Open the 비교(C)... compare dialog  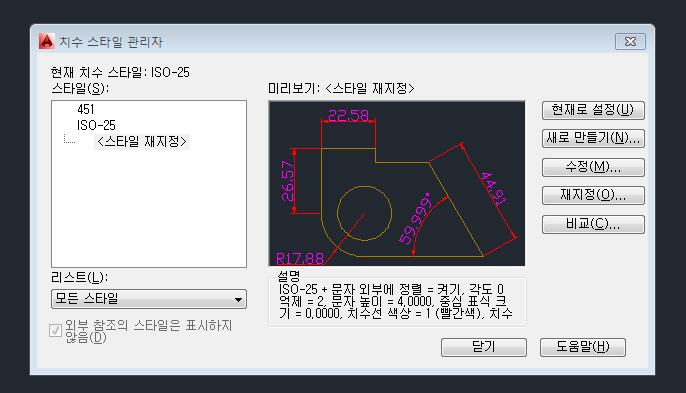coord(593,224)
